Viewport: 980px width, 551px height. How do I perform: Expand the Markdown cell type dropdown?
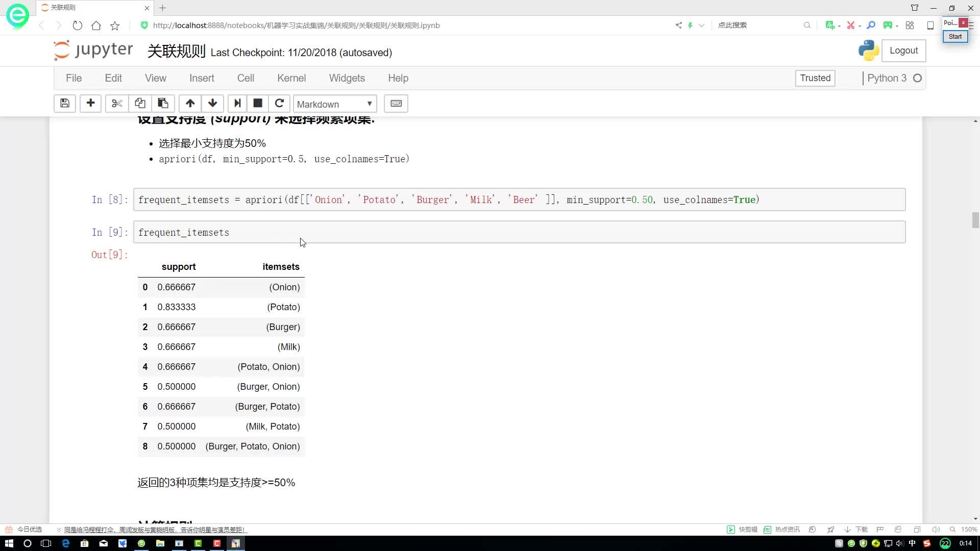pos(335,104)
